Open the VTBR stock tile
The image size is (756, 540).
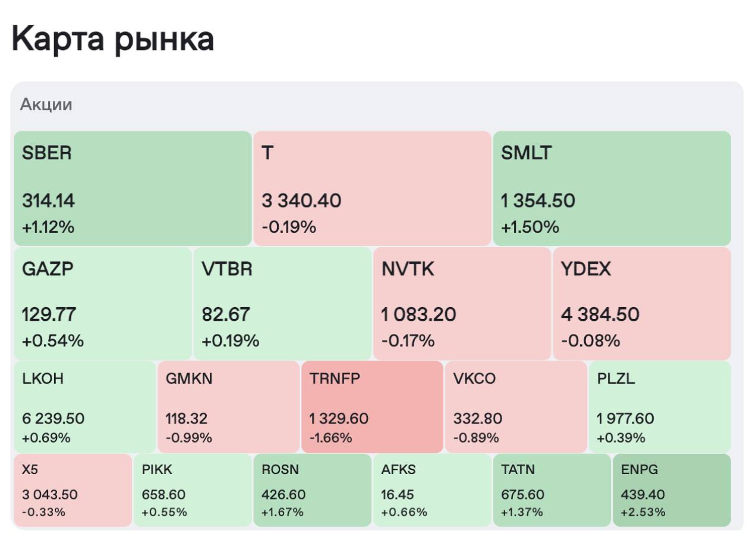(x=282, y=303)
